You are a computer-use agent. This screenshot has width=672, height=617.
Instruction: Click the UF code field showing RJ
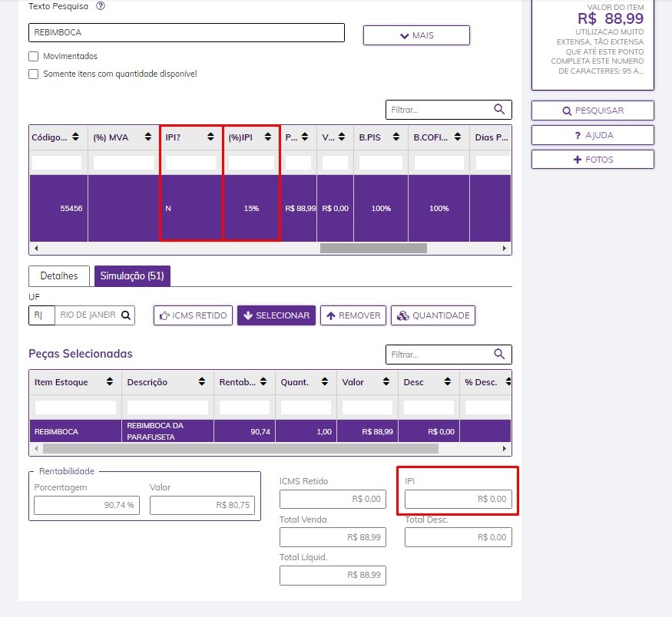point(41,315)
